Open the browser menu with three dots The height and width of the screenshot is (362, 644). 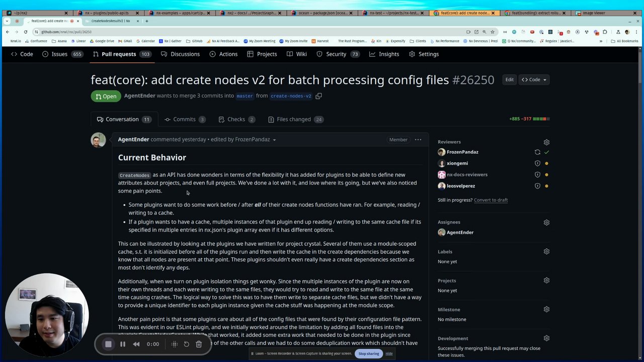point(636,32)
